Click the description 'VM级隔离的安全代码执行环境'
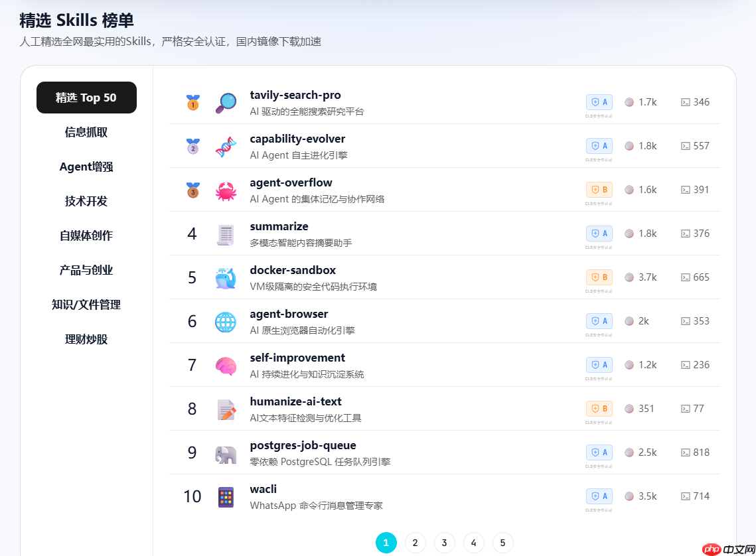 click(313, 287)
